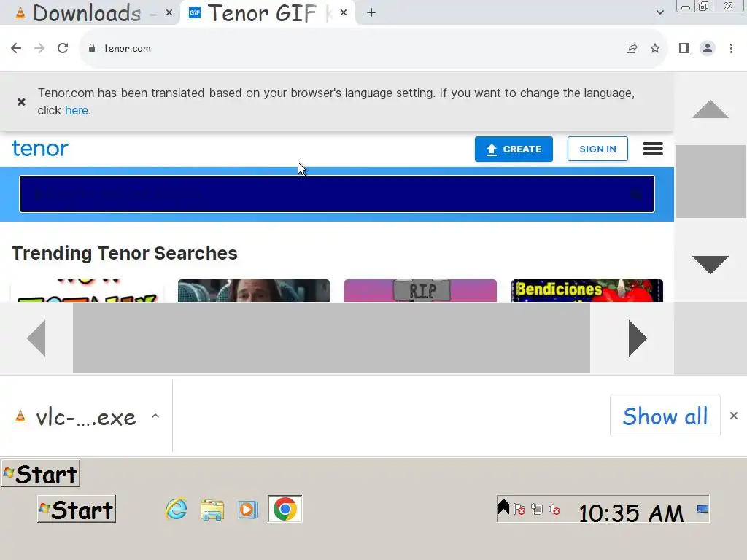Click the vertical scrollbar thumb
747x560 pixels.
coord(711,182)
